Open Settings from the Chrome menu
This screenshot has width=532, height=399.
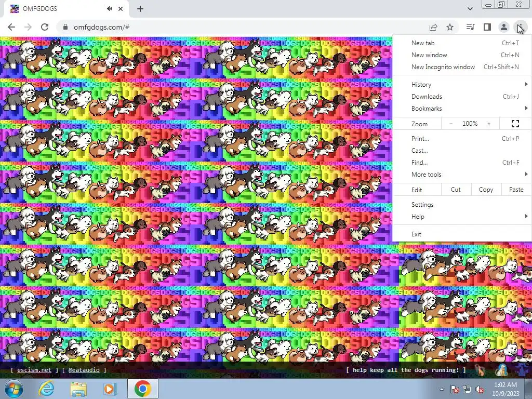pyautogui.click(x=462, y=205)
